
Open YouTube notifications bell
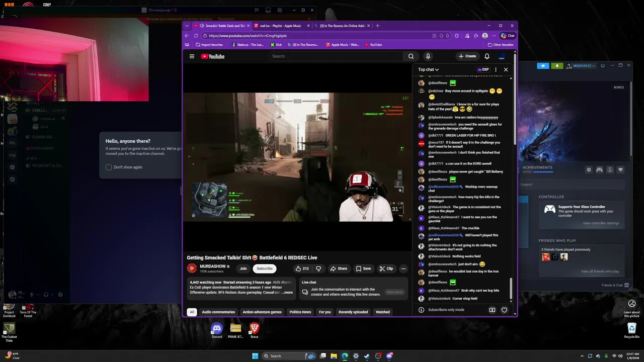(x=487, y=56)
